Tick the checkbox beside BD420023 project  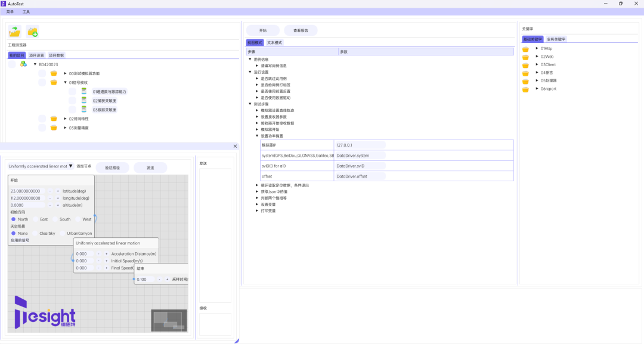coord(12,64)
